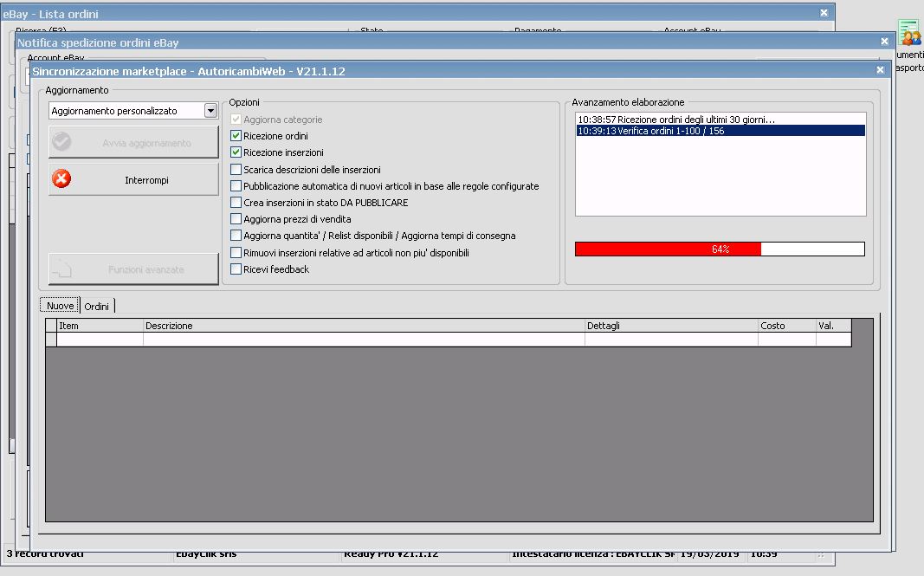Screen dimensions: 924x576
Task: Close the Sincronizzazione marketplace window
Action: (880, 69)
